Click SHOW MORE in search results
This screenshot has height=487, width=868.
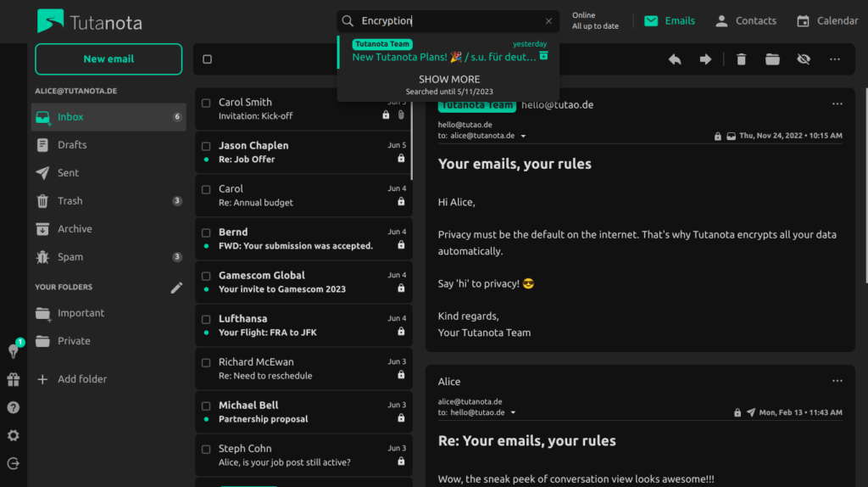tap(449, 80)
